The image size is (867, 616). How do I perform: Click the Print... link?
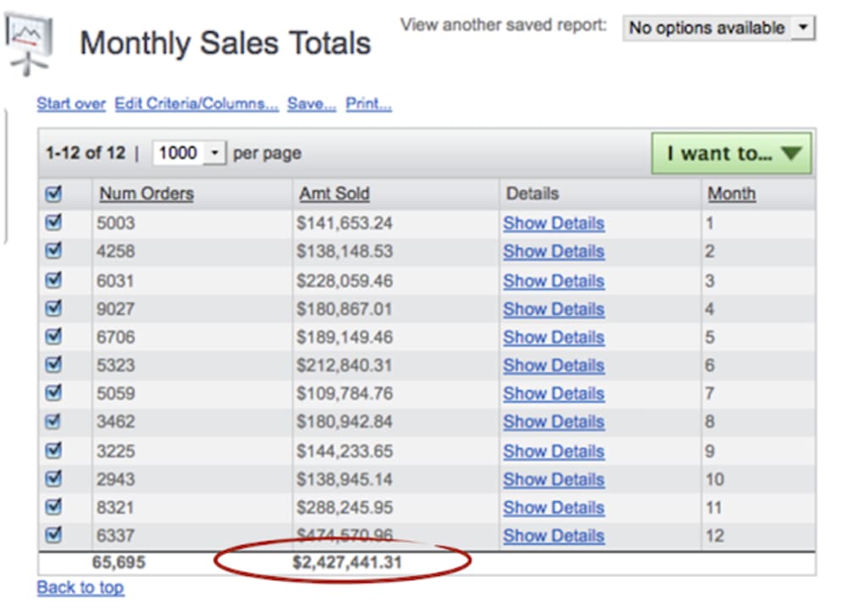(x=368, y=104)
